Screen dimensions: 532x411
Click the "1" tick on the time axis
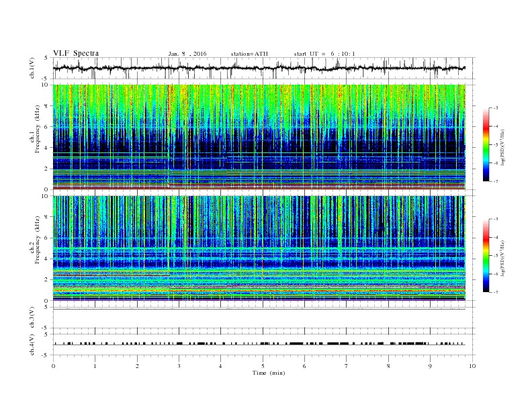[x=95, y=366]
